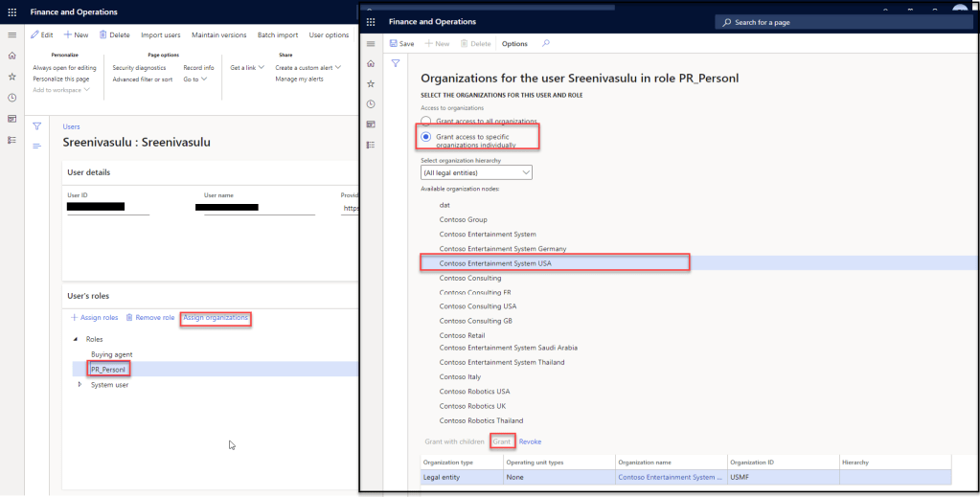Open the Options menu tab
This screenshot has height=497, width=980.
click(x=514, y=43)
